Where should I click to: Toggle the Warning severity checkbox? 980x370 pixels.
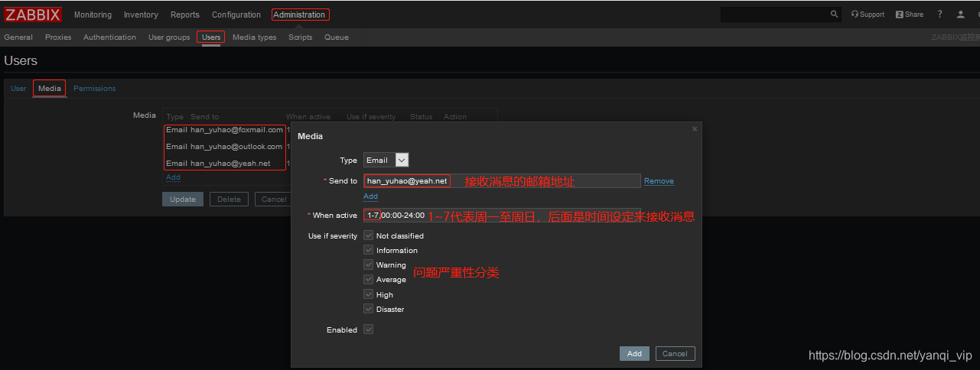(x=369, y=265)
